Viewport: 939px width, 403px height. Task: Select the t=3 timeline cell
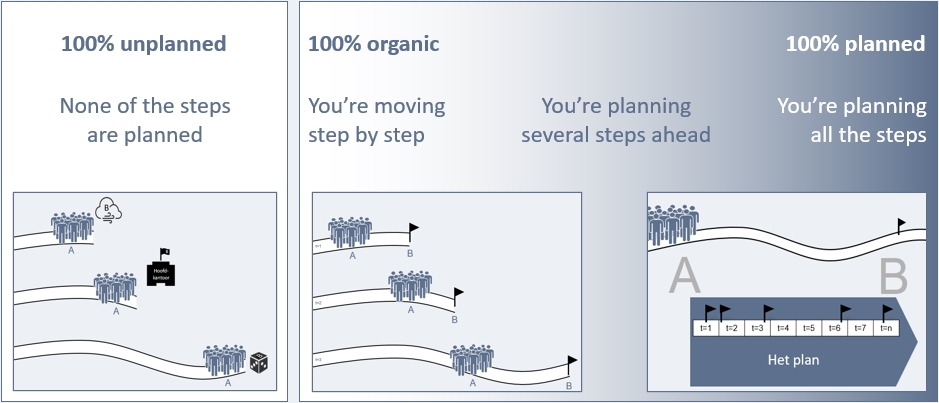click(757, 328)
